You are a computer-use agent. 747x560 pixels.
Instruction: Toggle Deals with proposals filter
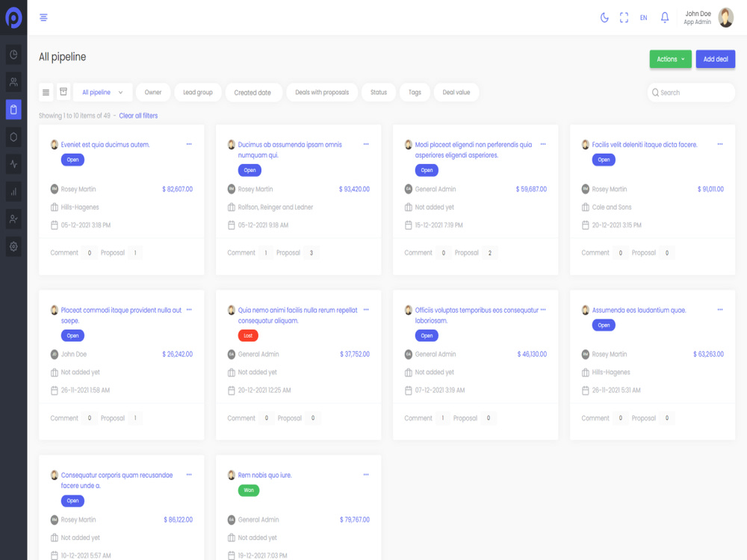[x=322, y=93]
